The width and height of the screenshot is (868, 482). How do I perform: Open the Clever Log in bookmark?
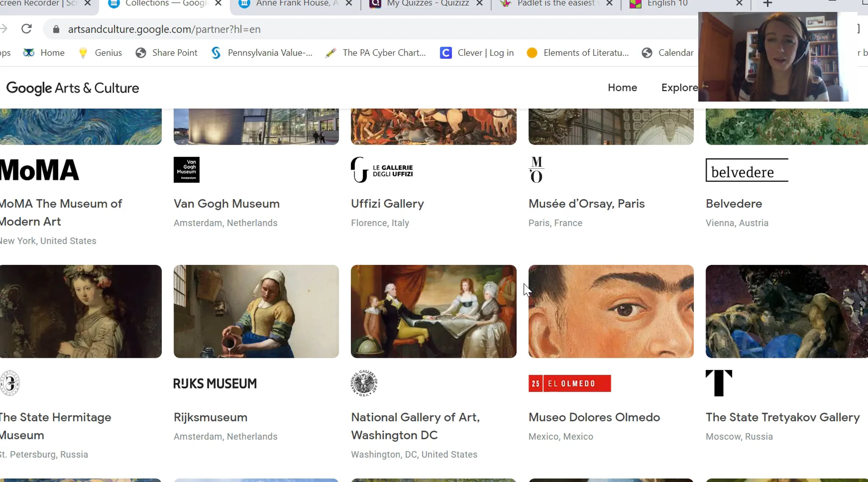tap(477, 53)
